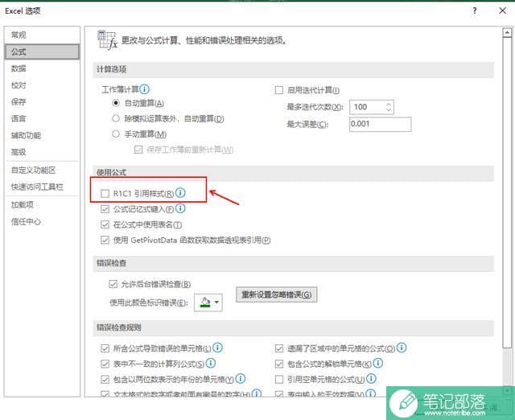Screen dimensions: 515x420
Task: Click info icon beside 两位数表示的年份 rule
Action: [x=241, y=379]
